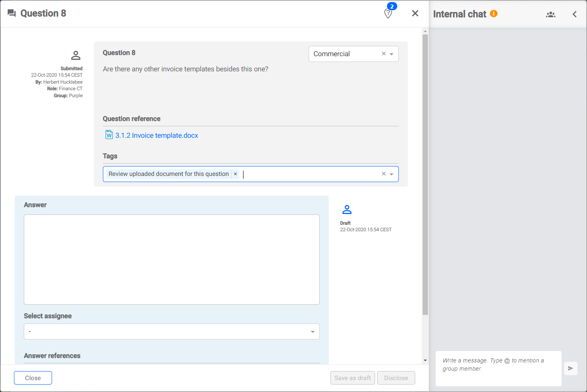Expand the Tags dropdown arrow
The height and width of the screenshot is (392, 587).
pos(391,174)
